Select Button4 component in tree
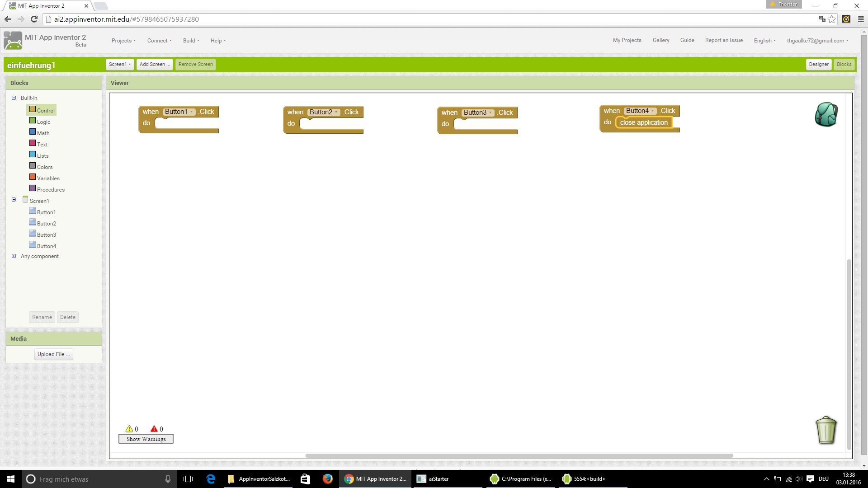The width and height of the screenshot is (868, 488). click(42, 246)
